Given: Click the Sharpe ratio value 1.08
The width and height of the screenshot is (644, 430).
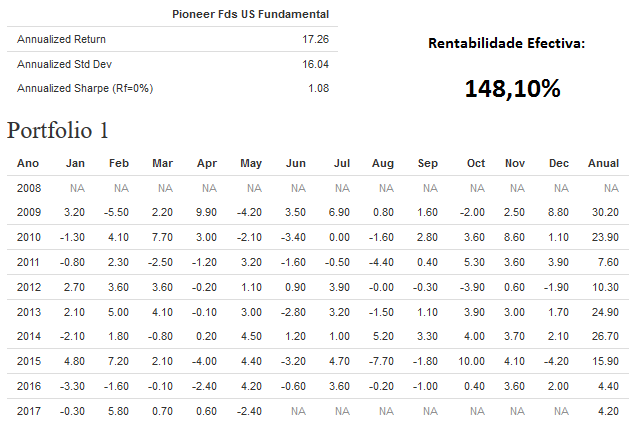Looking at the screenshot, I should pos(319,89).
